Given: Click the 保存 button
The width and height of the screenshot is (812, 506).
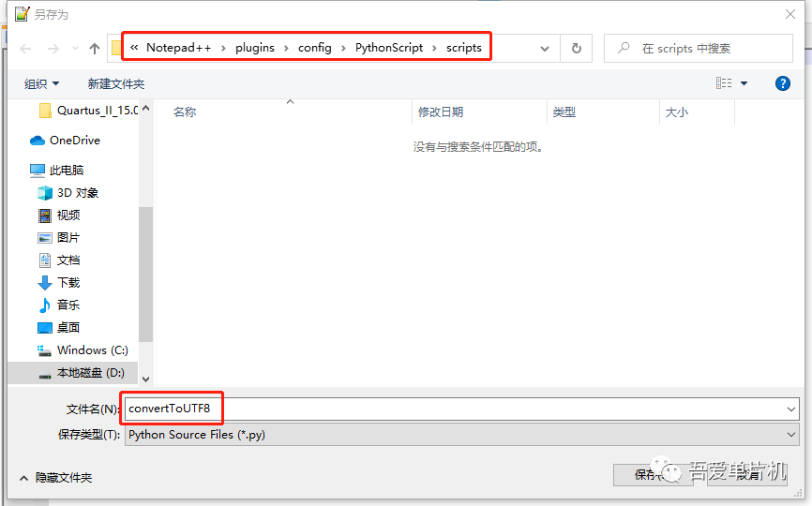Looking at the screenshot, I should 653,474.
